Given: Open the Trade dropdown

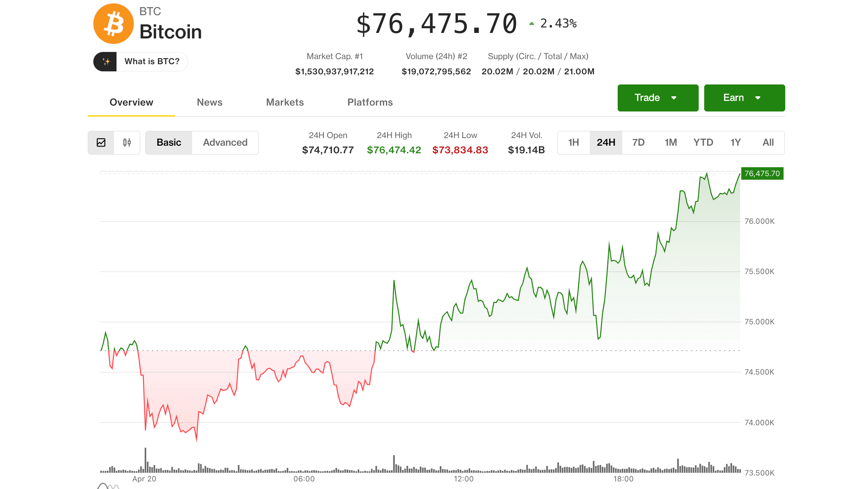Looking at the screenshot, I should coord(657,98).
